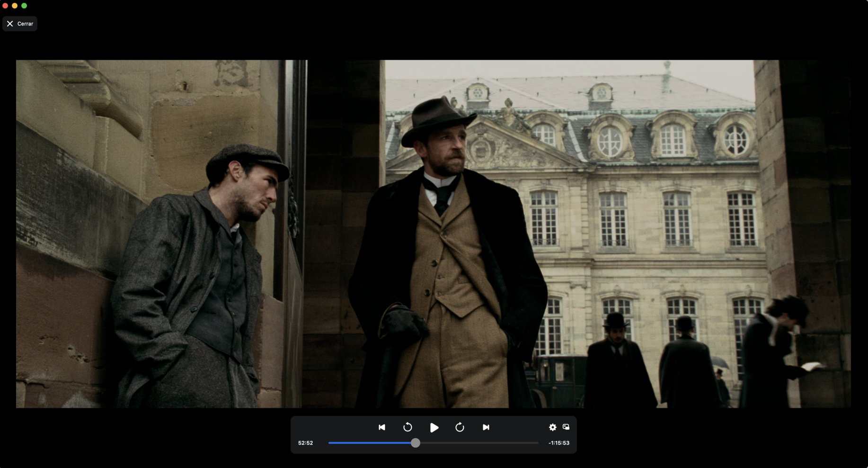
Task: Rewind using the circular back arrow
Action: pyautogui.click(x=407, y=427)
